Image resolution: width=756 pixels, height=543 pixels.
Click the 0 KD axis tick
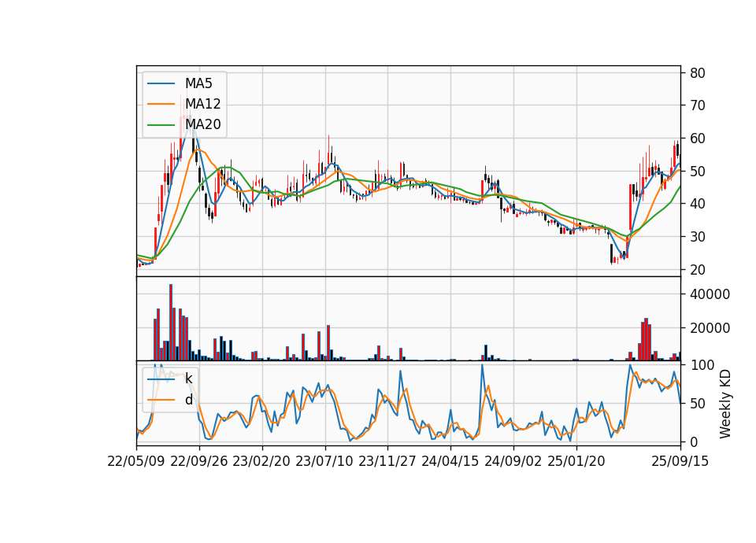click(695, 441)
